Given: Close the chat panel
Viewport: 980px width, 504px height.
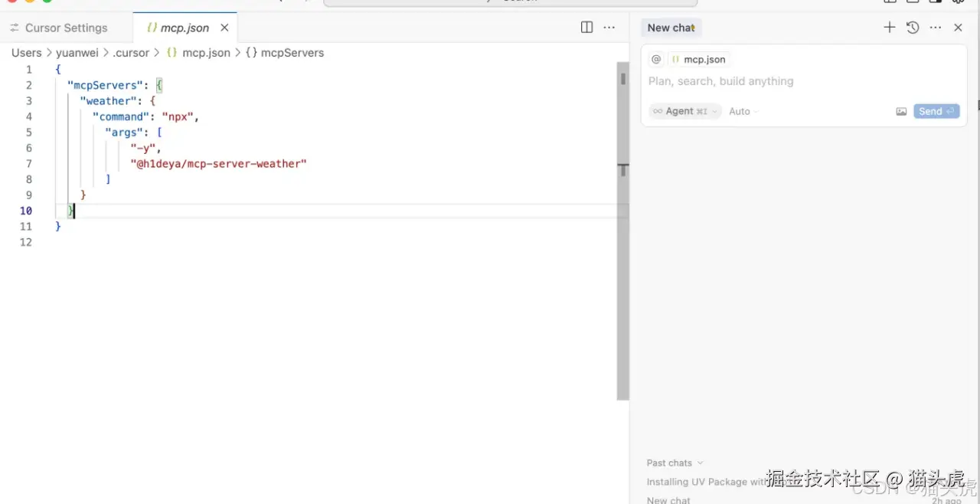Looking at the screenshot, I should pos(958,28).
